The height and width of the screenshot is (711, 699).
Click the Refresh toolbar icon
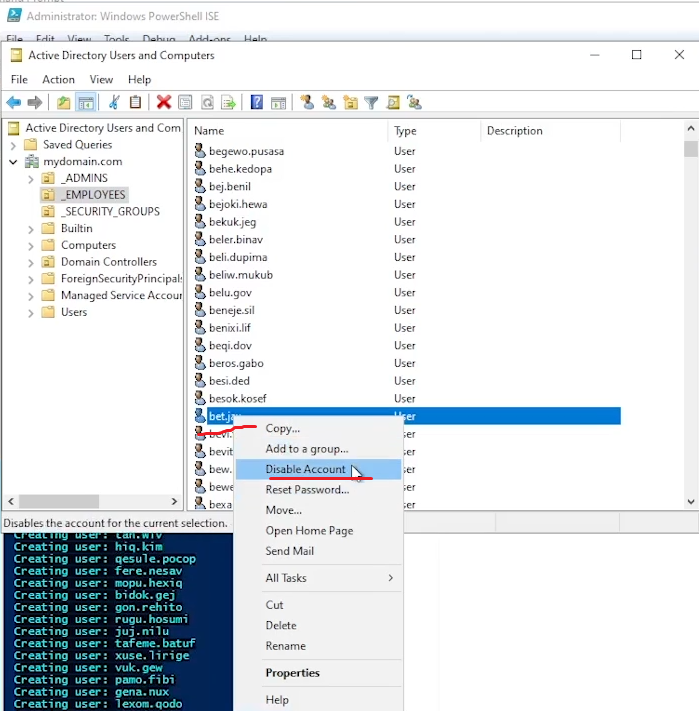(207, 102)
